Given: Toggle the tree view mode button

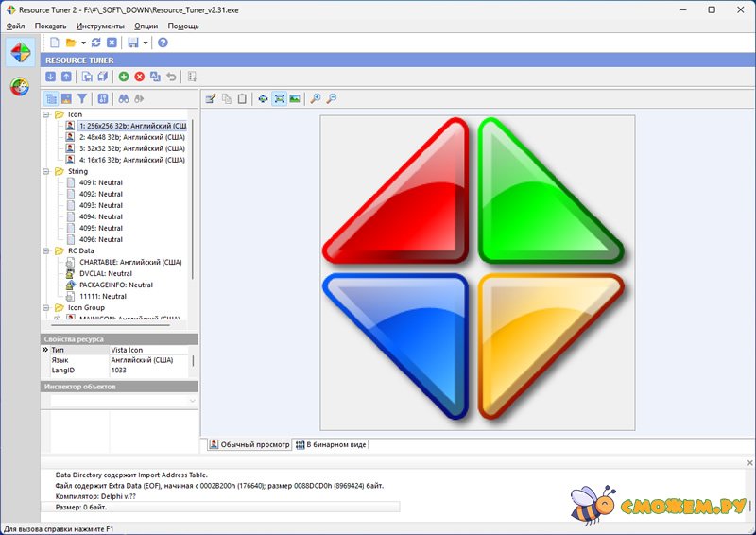Looking at the screenshot, I should pyautogui.click(x=51, y=98).
